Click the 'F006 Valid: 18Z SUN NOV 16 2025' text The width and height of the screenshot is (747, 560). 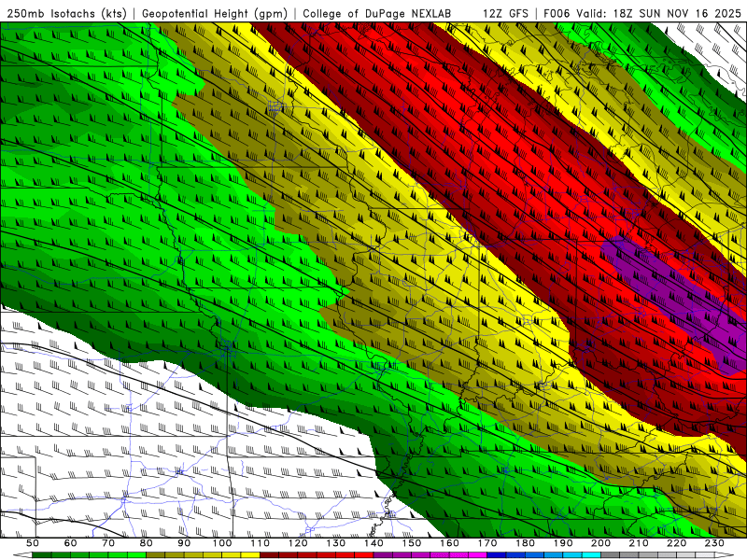click(642, 13)
